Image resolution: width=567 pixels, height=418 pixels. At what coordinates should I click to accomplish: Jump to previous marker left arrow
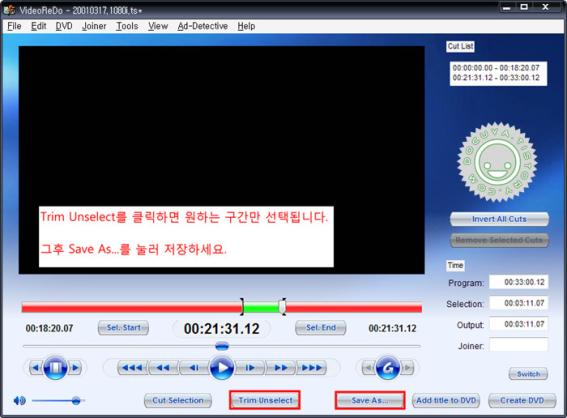point(35,368)
